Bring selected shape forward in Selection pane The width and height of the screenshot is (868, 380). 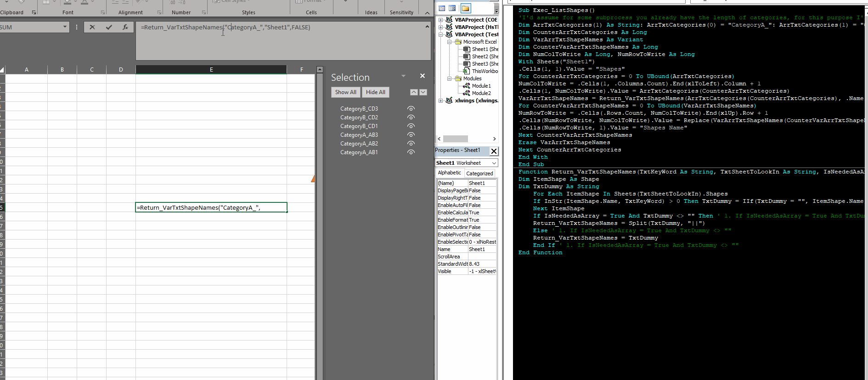coord(414,92)
